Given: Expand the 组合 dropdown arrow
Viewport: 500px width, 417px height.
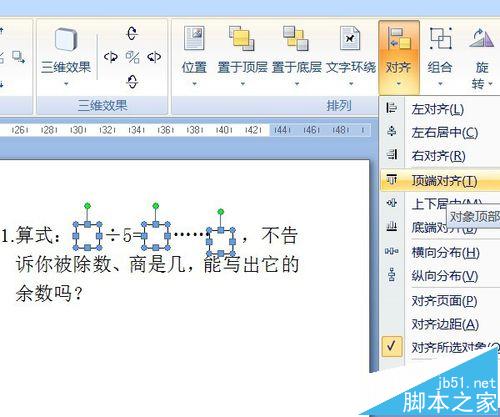Looking at the screenshot, I should [x=440, y=84].
